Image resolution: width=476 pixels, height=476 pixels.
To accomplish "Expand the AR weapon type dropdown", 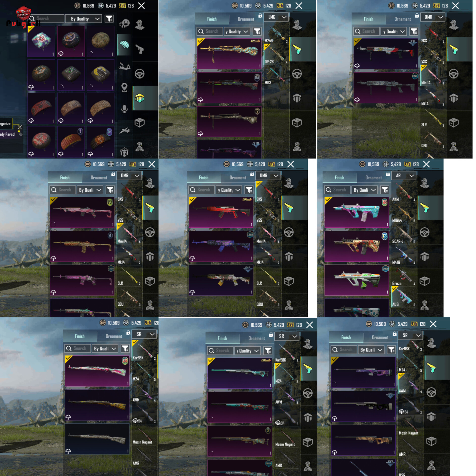I will (x=404, y=176).
